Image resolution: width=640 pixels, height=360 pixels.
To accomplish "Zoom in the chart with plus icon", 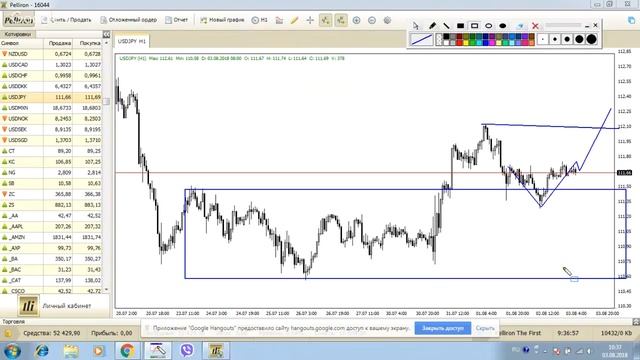I will pos(356,20).
